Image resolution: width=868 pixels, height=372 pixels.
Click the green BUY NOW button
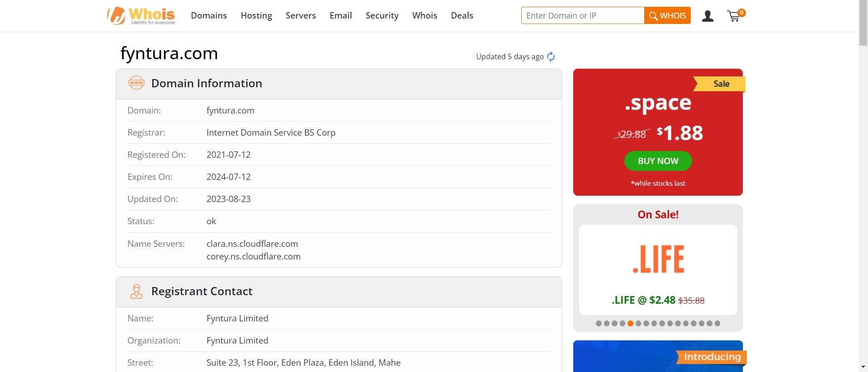pyautogui.click(x=658, y=161)
